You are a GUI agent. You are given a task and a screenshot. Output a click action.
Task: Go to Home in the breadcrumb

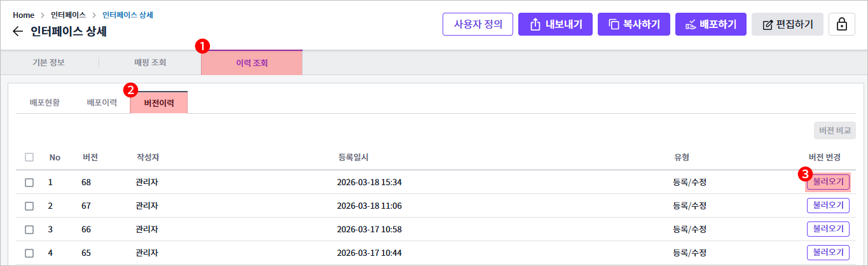click(x=24, y=14)
